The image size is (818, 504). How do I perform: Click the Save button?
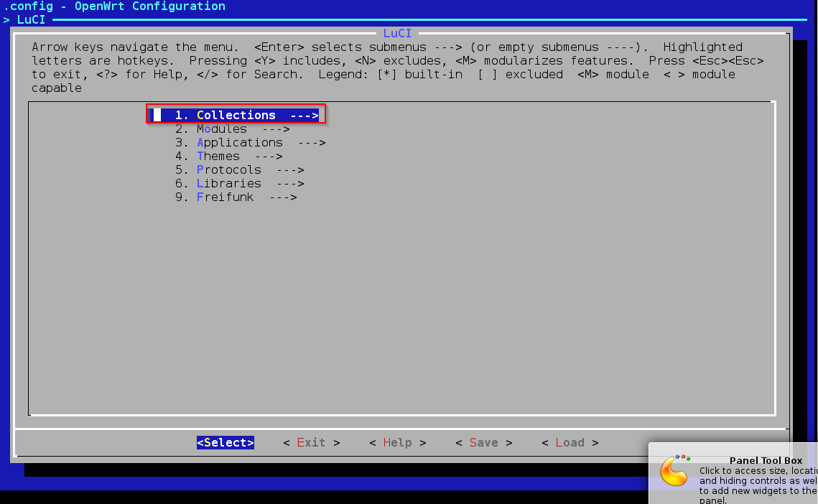point(483,443)
